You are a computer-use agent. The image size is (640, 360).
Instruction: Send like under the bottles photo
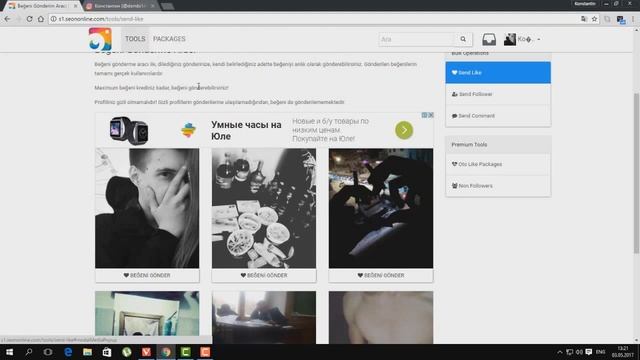(264, 276)
